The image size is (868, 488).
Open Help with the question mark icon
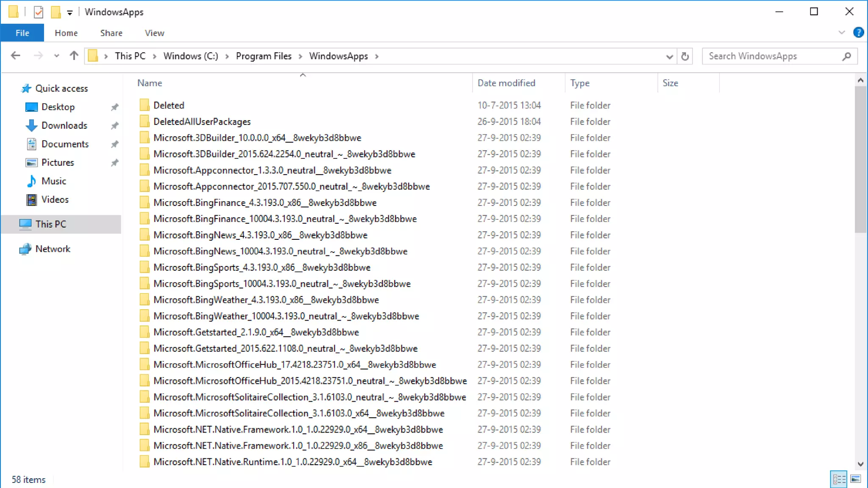tap(858, 33)
